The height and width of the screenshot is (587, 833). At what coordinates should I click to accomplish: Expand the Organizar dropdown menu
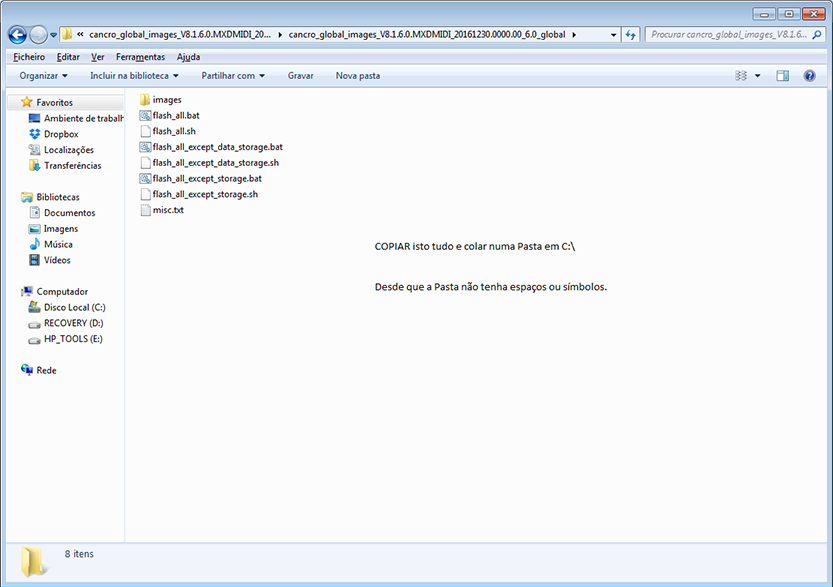point(44,76)
